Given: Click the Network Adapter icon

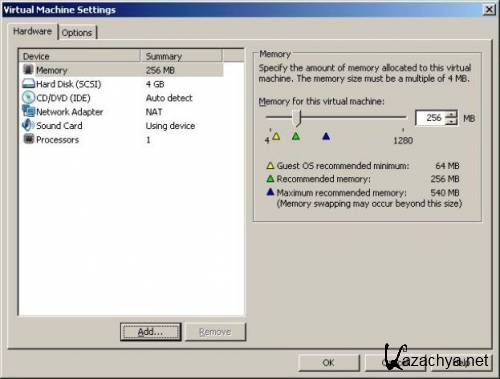Looking at the screenshot, I should (x=28, y=111).
